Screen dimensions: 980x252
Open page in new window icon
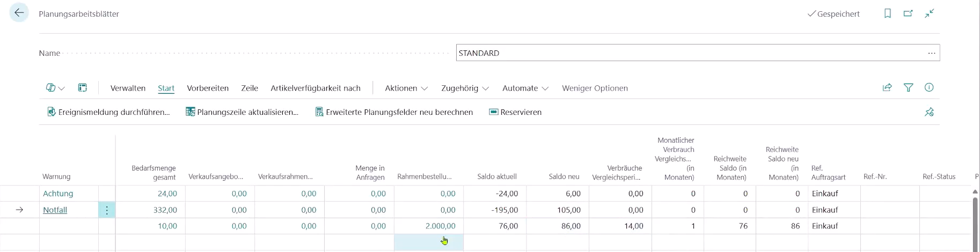[908, 13]
